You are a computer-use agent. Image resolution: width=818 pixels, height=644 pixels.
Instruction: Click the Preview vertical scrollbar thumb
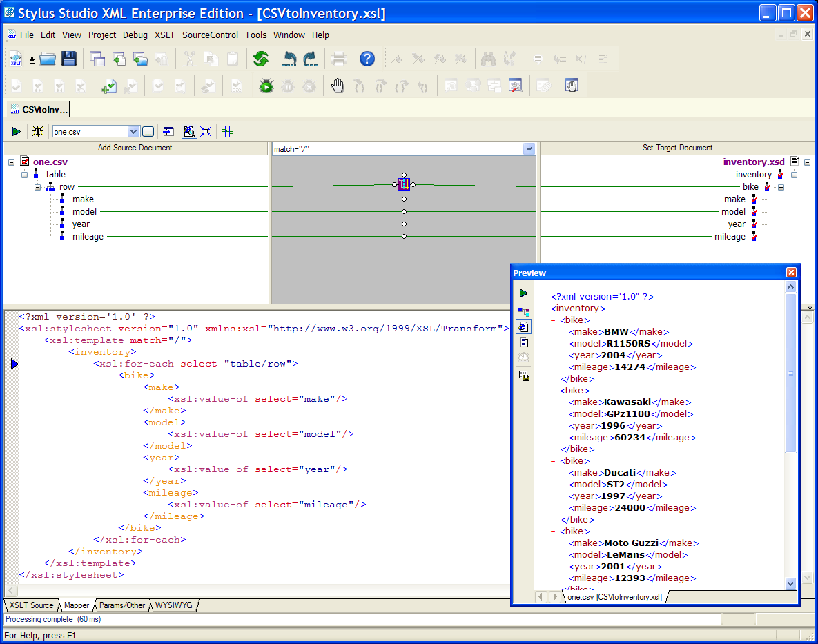click(x=790, y=373)
